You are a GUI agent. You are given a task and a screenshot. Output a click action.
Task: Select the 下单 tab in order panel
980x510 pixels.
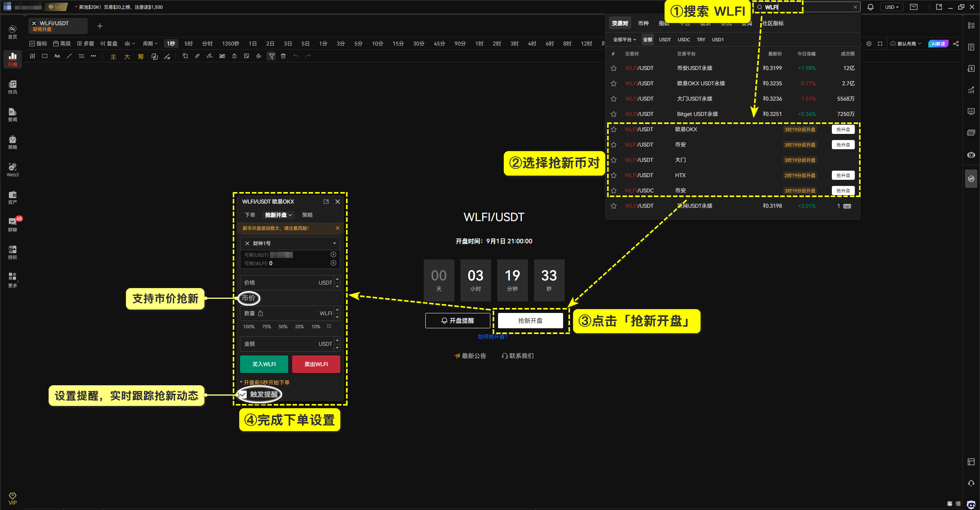(250, 215)
